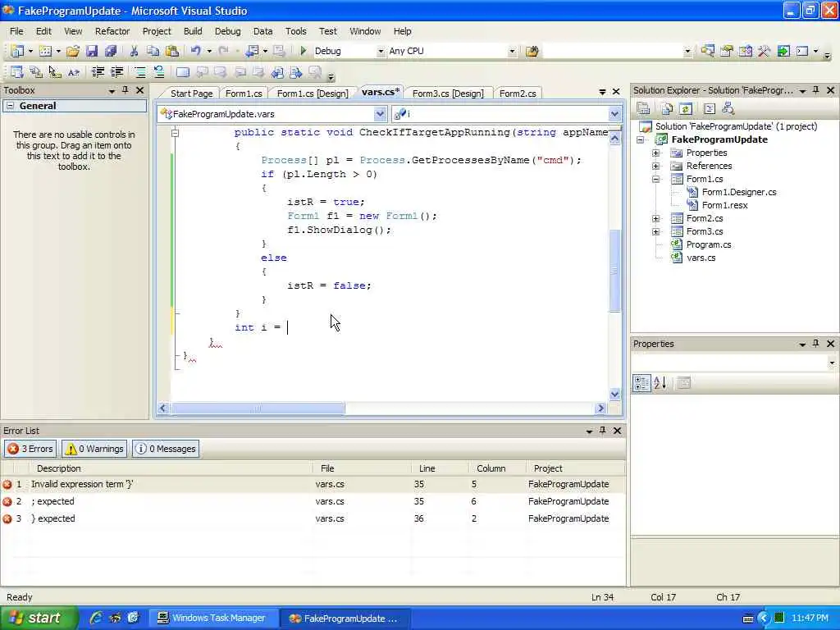Switch to the Start Page tab
The image size is (840, 630).
[x=191, y=94]
